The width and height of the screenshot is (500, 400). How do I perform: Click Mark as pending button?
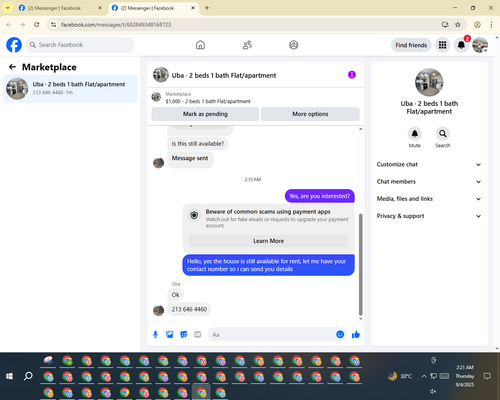pos(205,114)
